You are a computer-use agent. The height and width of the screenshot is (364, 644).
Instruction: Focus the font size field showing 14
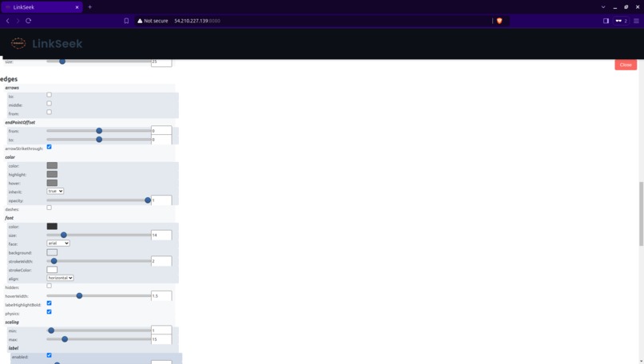click(x=161, y=235)
